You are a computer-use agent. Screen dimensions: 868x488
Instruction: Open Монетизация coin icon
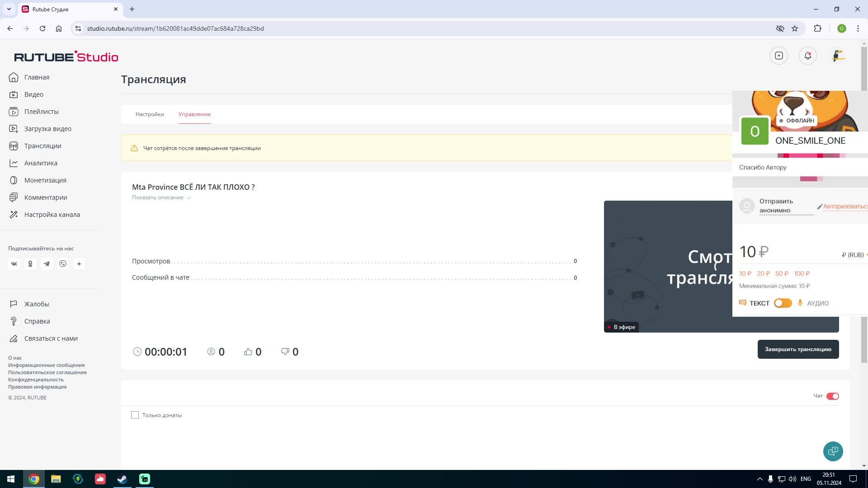pyautogui.click(x=14, y=180)
